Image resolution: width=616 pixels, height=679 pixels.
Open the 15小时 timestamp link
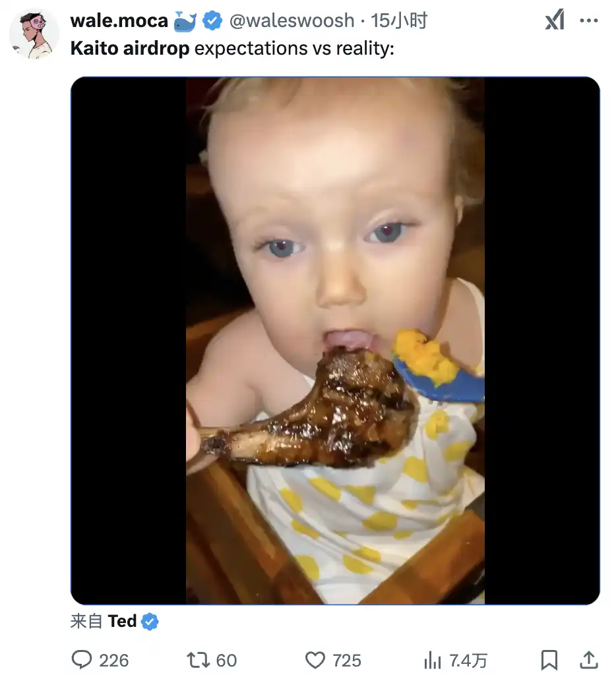pos(399,20)
